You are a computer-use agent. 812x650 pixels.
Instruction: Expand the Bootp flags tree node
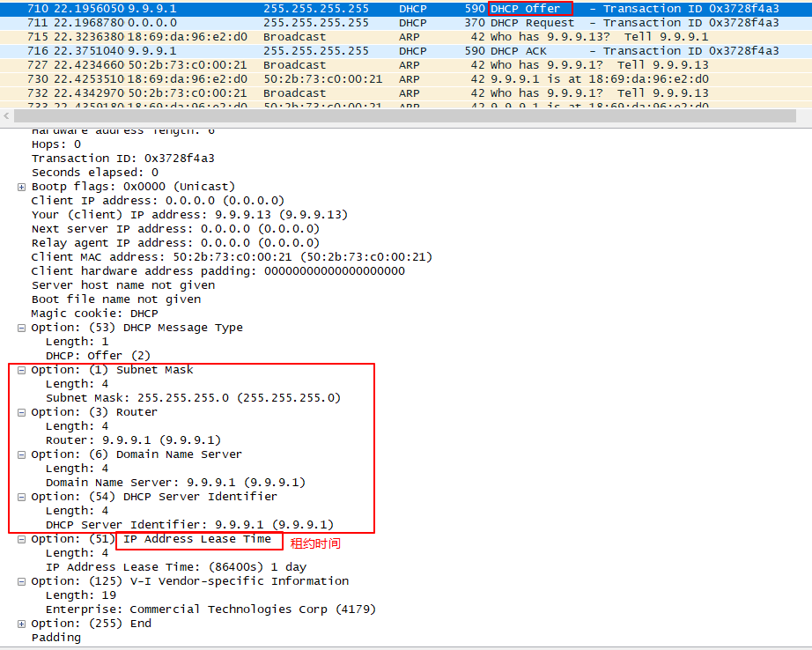pyautogui.click(x=21, y=187)
